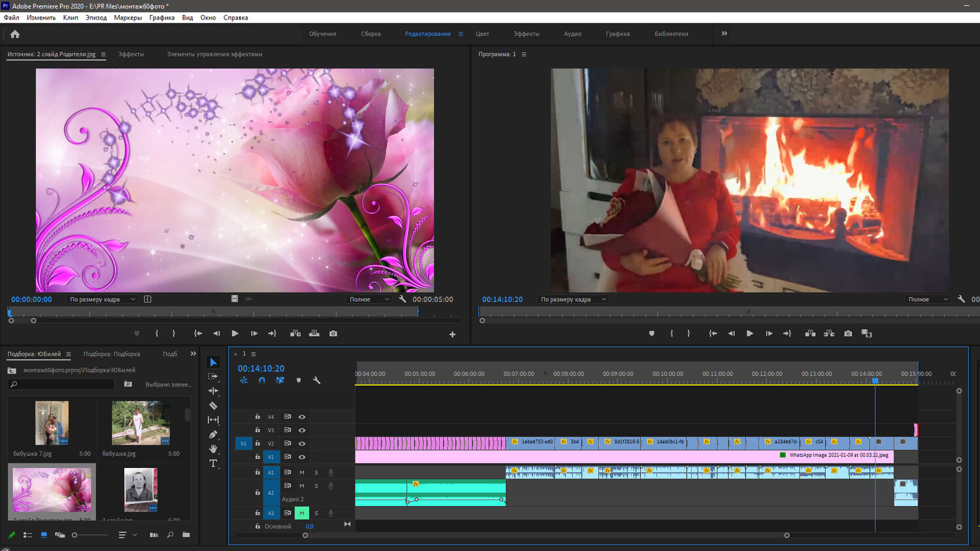Screen dimensions: 980x551
Task: Select the Pen tool
Action: click(213, 434)
